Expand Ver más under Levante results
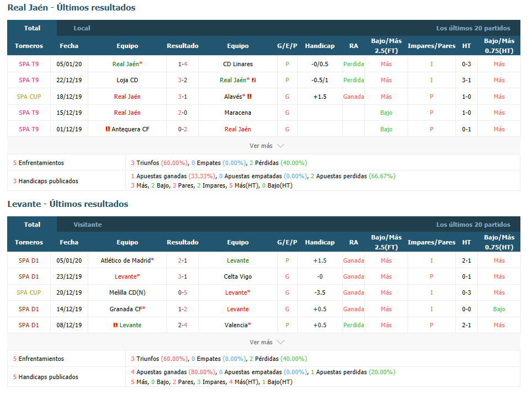Screen dimensions: 532x394 tap(267, 342)
